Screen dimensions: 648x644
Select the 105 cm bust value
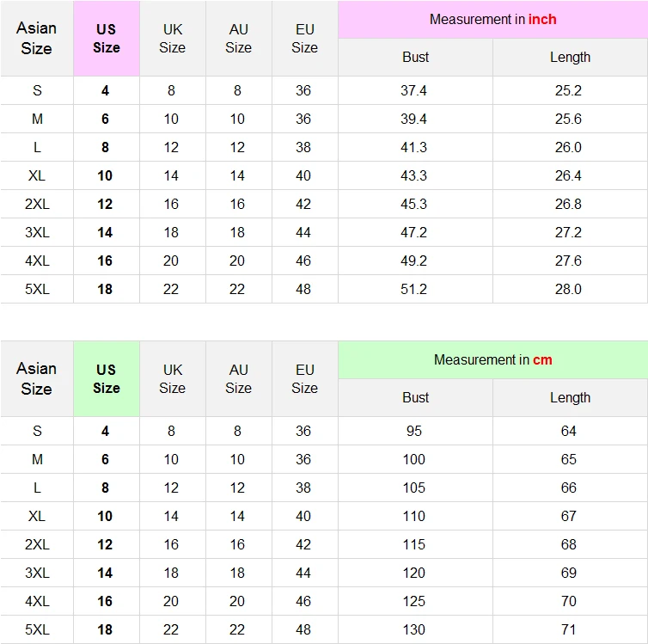[x=414, y=488]
